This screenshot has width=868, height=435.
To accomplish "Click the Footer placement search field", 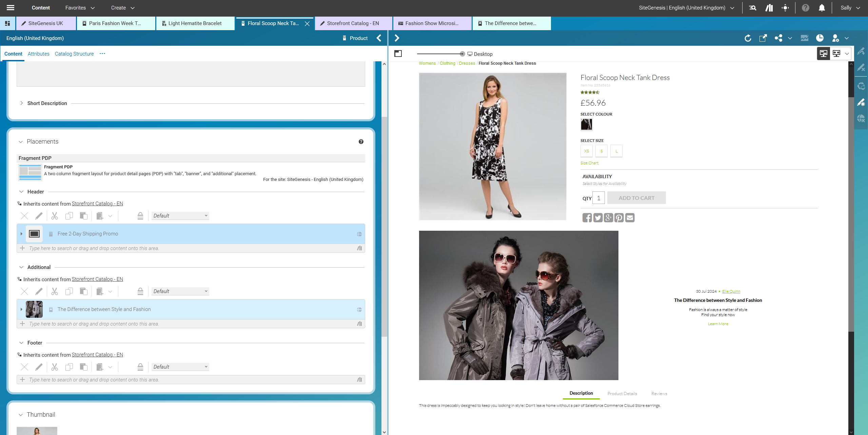I will [x=190, y=380].
